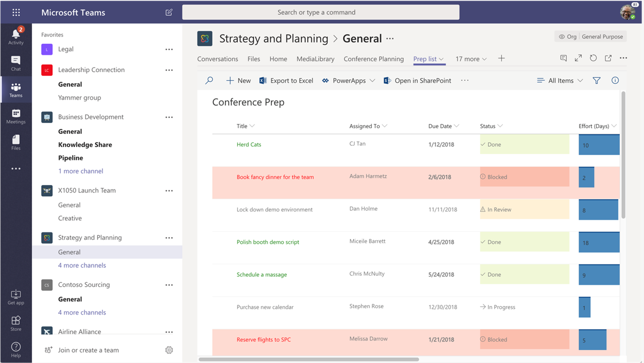Click the compose/edit icon top left
This screenshot has width=644, height=363.
pos(169,12)
